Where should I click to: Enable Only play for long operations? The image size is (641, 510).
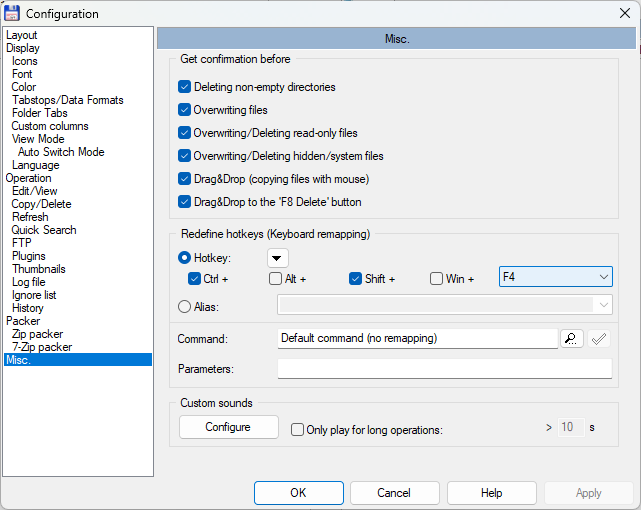298,430
